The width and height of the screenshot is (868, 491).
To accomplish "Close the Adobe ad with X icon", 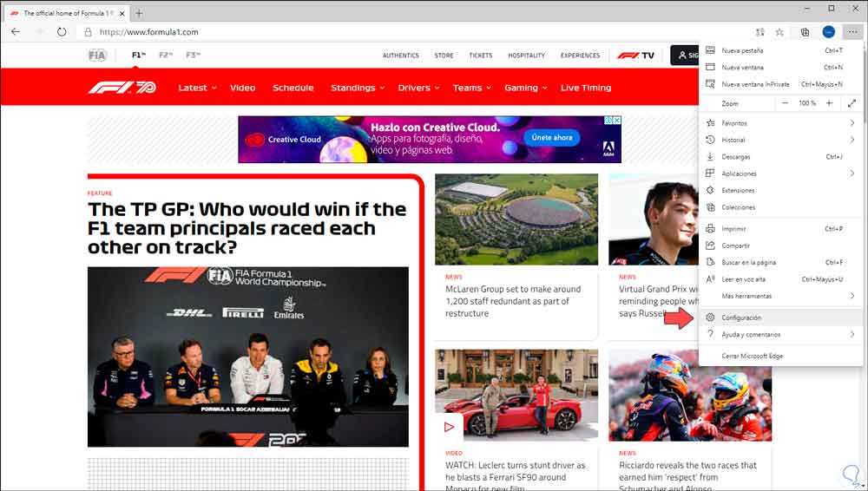I will tap(616, 120).
